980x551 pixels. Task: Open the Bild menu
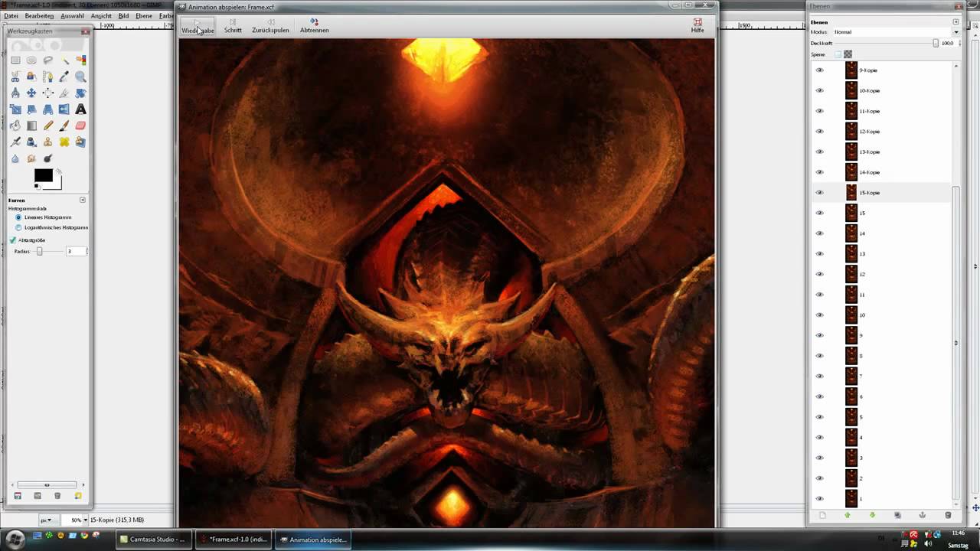pos(123,15)
